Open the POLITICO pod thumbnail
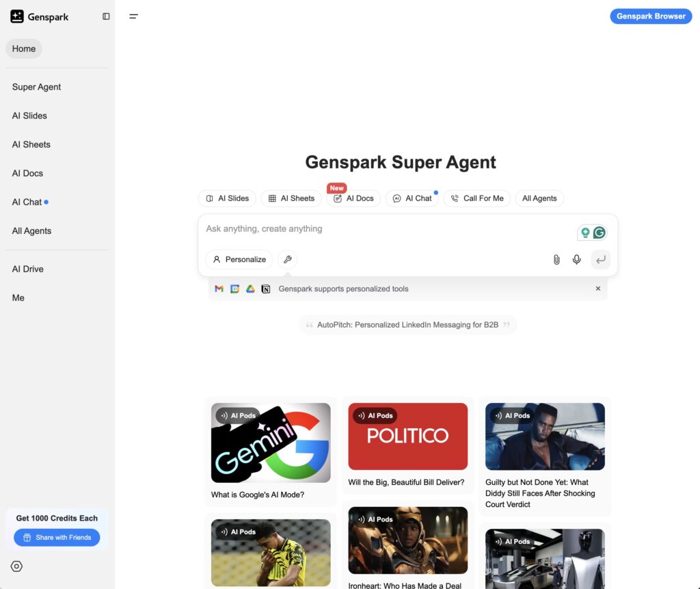 pos(408,436)
